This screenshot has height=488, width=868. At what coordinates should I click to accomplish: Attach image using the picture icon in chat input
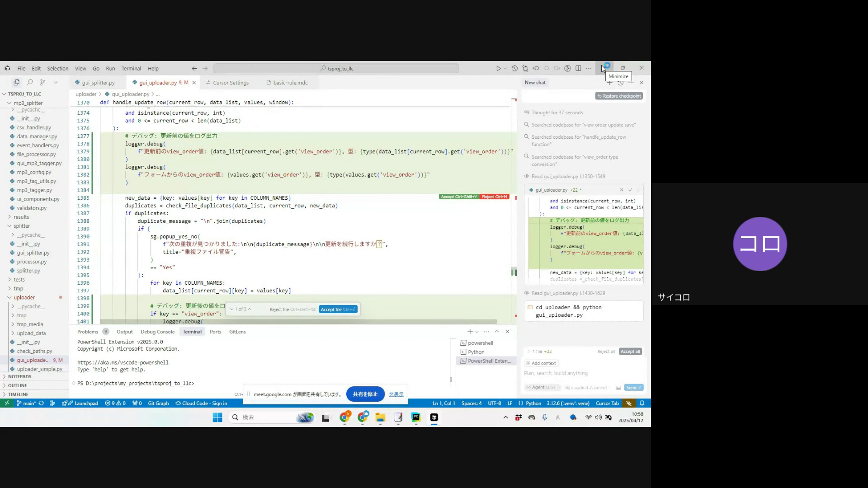[618, 388]
